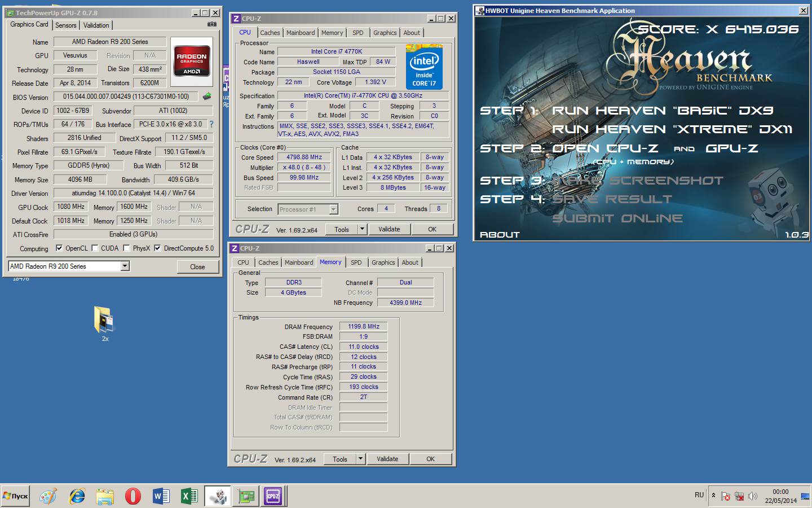Open the Opera browser from the taskbar
812x508 pixels.
point(133,496)
